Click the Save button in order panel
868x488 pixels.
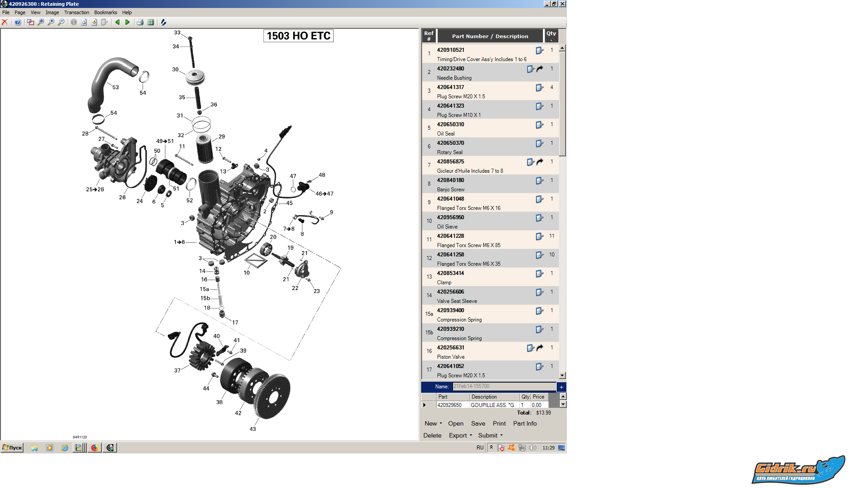478,423
